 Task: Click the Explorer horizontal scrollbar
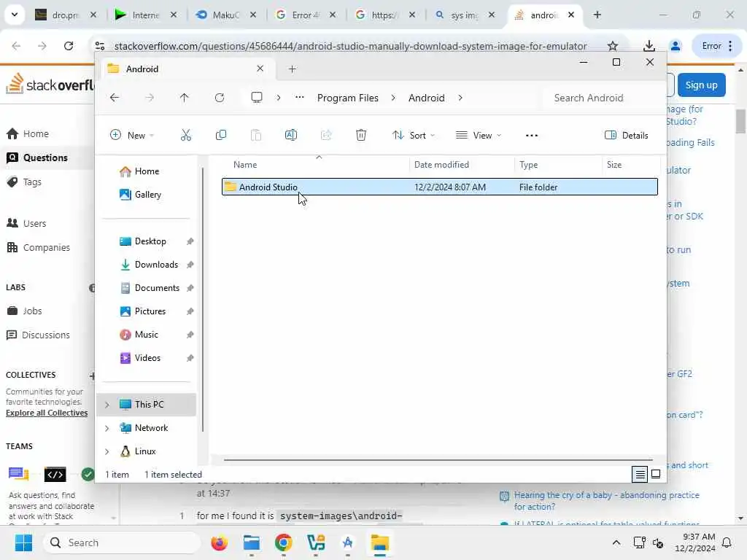coord(438,460)
